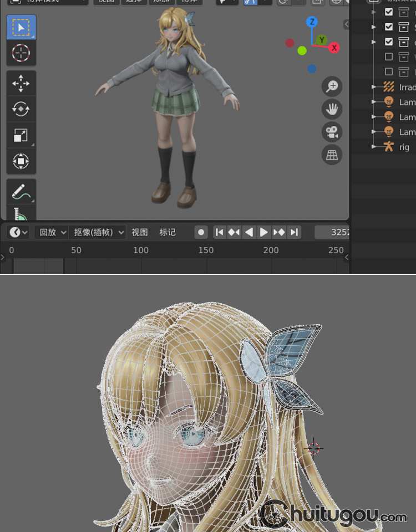Pick the Rotate tool
The height and width of the screenshot is (532, 416).
pos(21,109)
